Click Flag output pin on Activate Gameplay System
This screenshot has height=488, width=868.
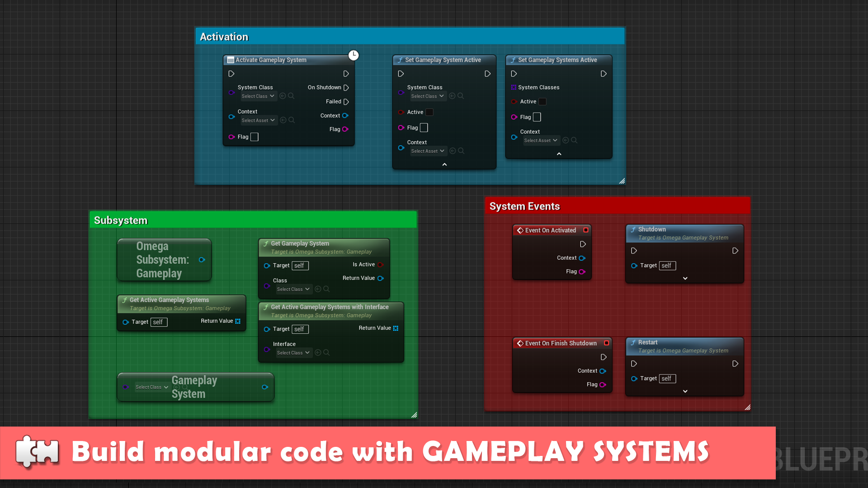coord(345,129)
